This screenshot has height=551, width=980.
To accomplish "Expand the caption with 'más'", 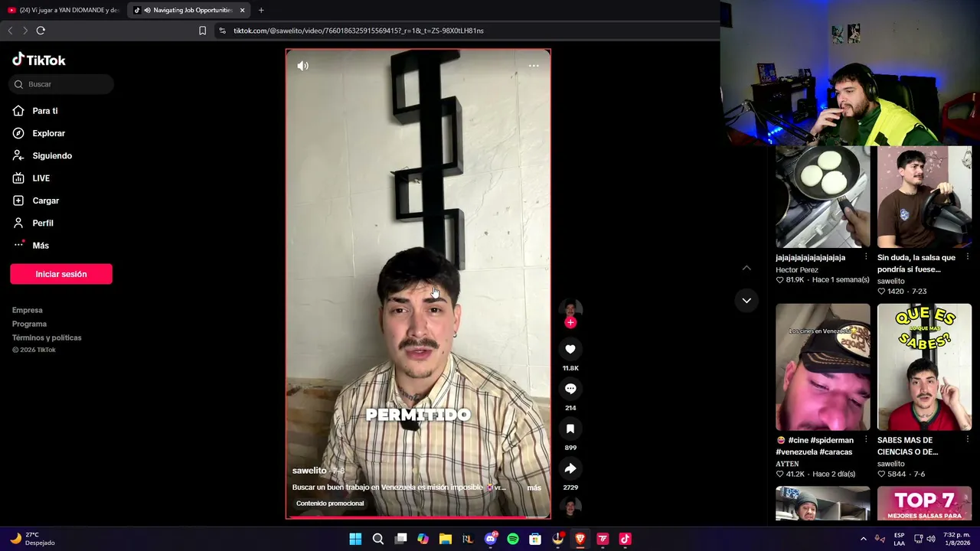I will [534, 487].
